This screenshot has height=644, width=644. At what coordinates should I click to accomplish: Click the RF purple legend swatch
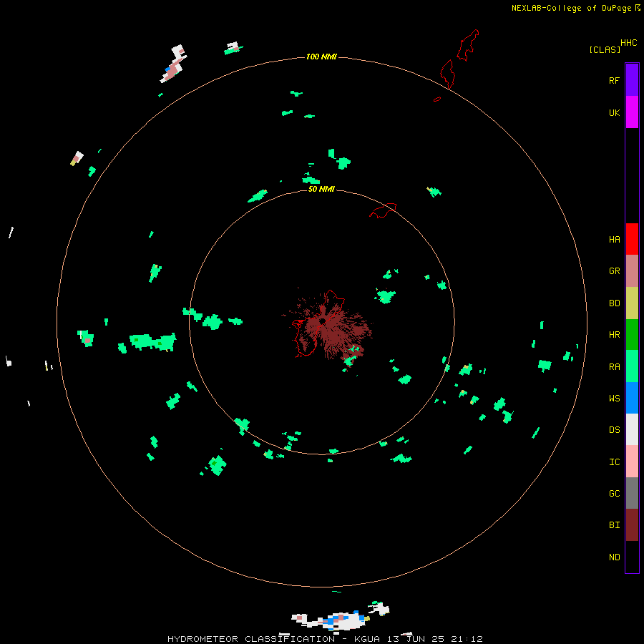click(632, 80)
